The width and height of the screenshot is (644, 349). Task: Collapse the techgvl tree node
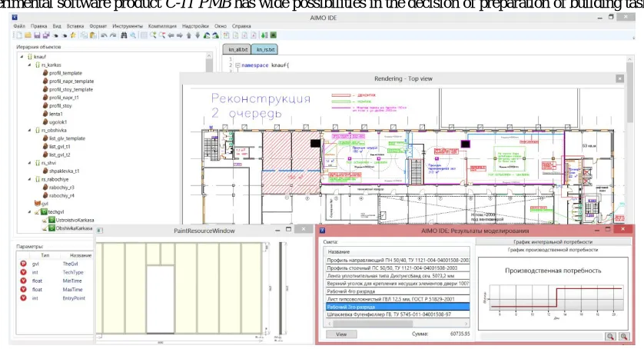pyautogui.click(x=29, y=211)
